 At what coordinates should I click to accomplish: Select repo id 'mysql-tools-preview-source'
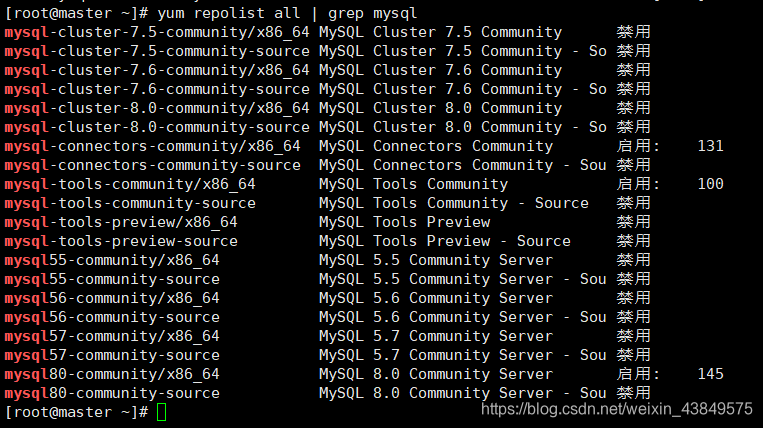(x=121, y=241)
